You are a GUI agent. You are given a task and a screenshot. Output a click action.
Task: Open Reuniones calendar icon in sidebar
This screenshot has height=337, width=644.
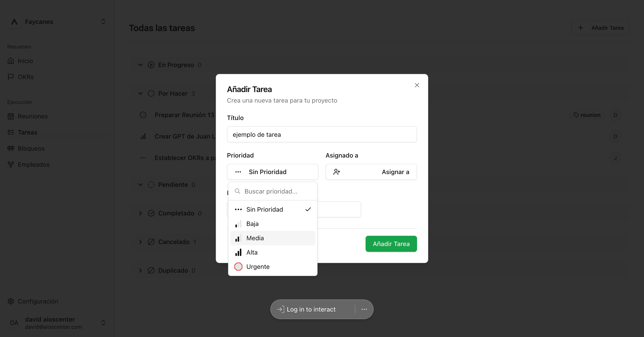(x=11, y=116)
